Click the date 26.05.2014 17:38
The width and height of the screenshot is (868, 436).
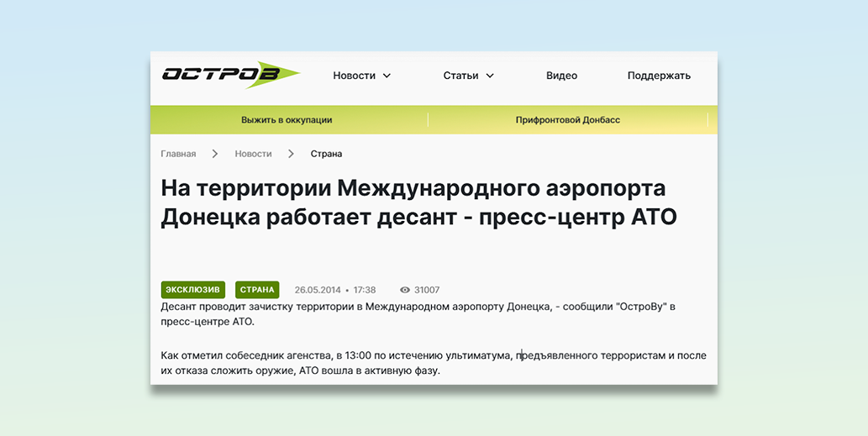335,290
